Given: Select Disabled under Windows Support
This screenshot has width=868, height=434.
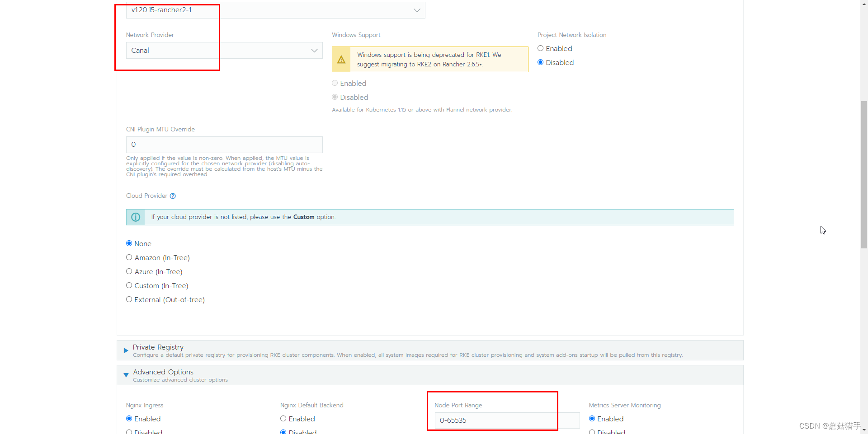Looking at the screenshot, I should click(335, 97).
